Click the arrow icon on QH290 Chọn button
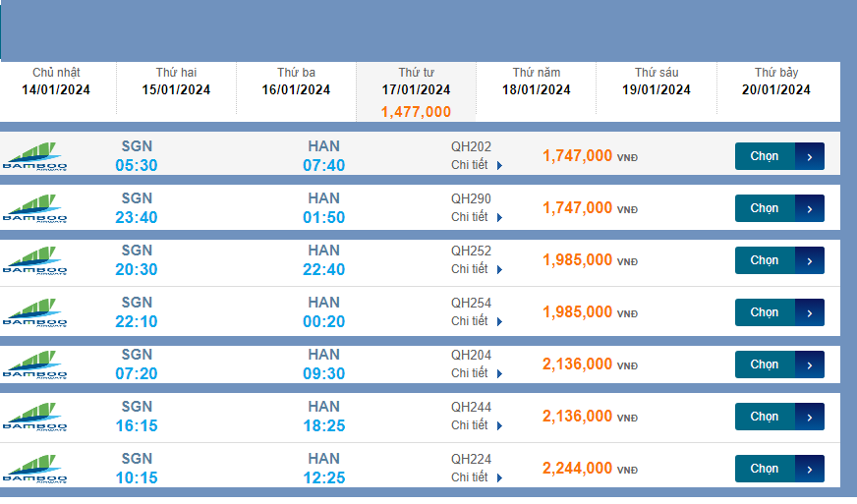 click(809, 208)
